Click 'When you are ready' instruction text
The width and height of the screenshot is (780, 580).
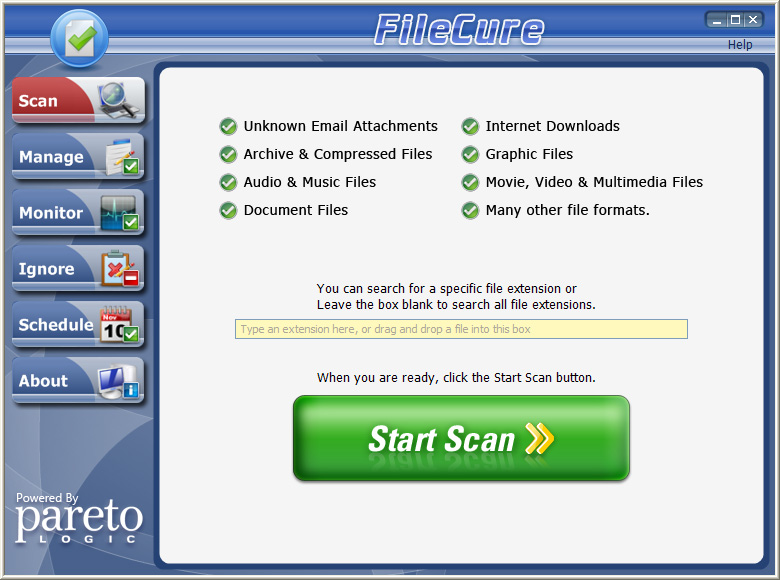coord(456,378)
